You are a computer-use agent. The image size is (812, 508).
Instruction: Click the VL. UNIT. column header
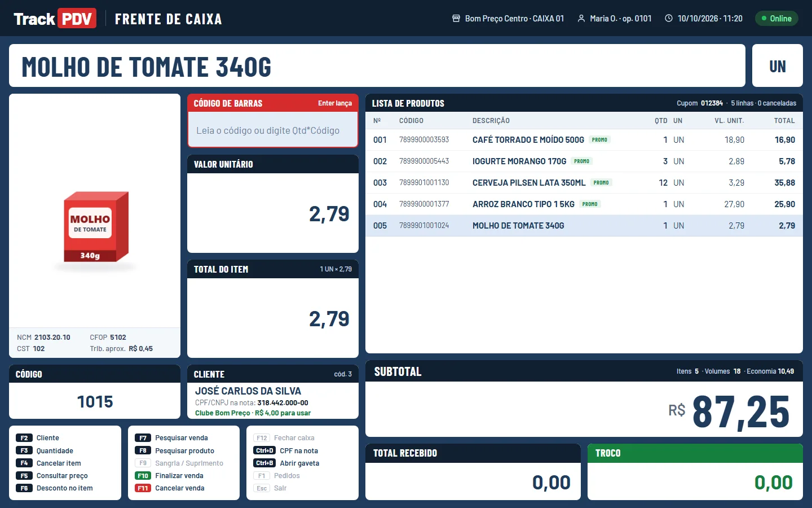click(729, 121)
